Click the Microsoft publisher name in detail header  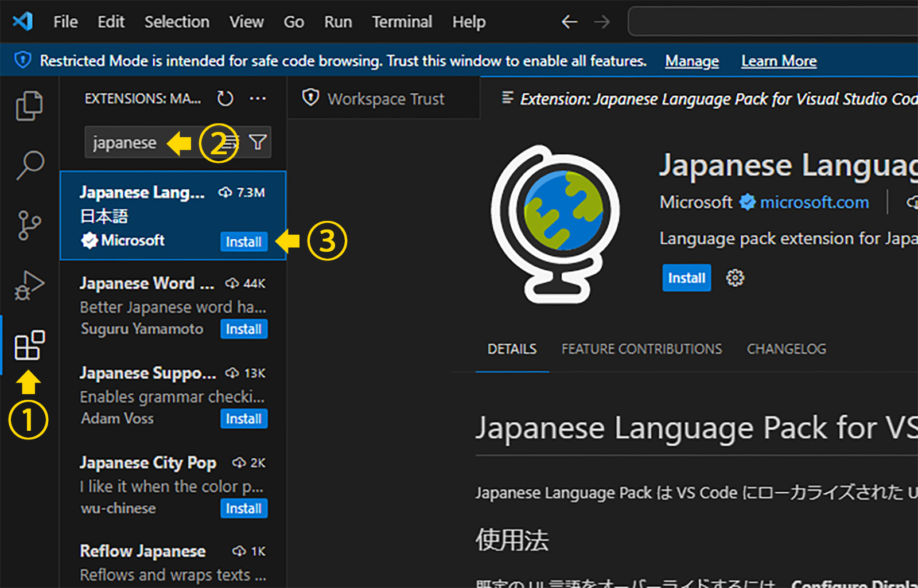point(695,202)
